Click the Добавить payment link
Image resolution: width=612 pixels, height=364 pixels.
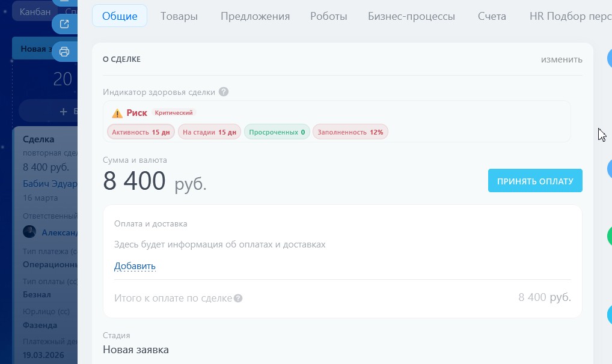135,265
